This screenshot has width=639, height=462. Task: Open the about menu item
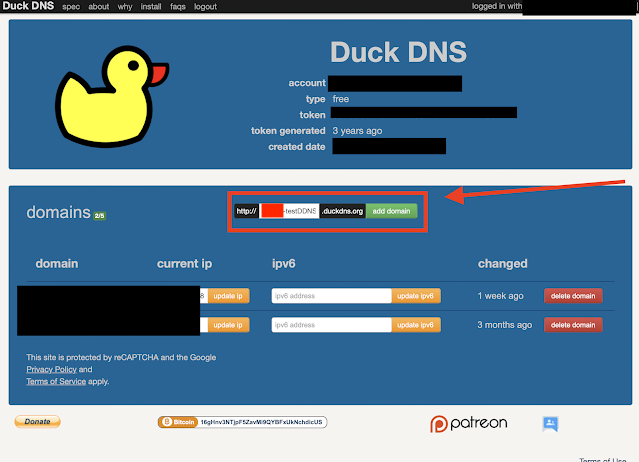tap(99, 7)
